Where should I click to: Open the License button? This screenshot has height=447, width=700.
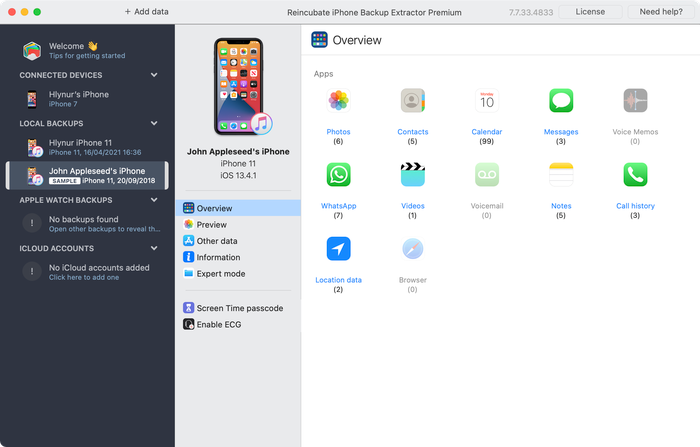point(590,12)
